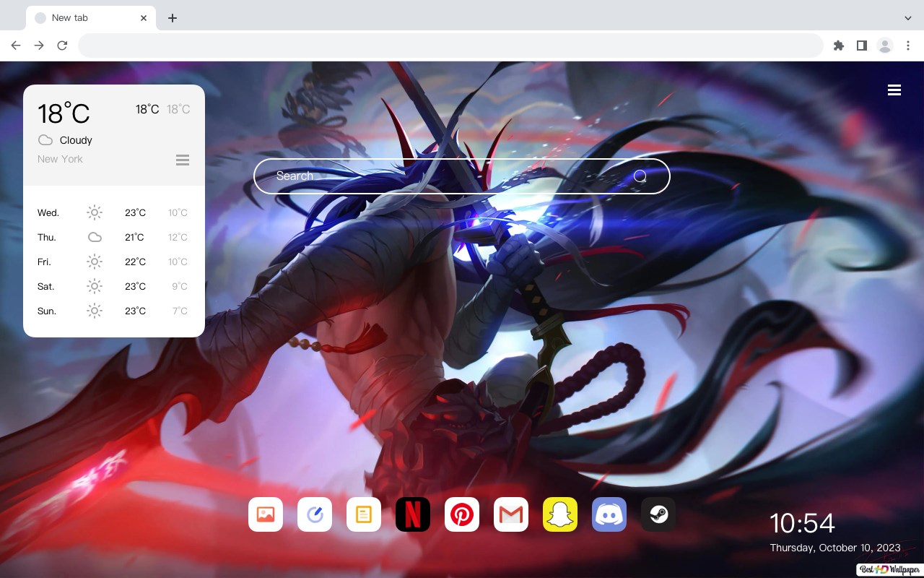The image size is (924, 578).
Task: Open the photo gallery shortcut icon
Action: click(266, 514)
